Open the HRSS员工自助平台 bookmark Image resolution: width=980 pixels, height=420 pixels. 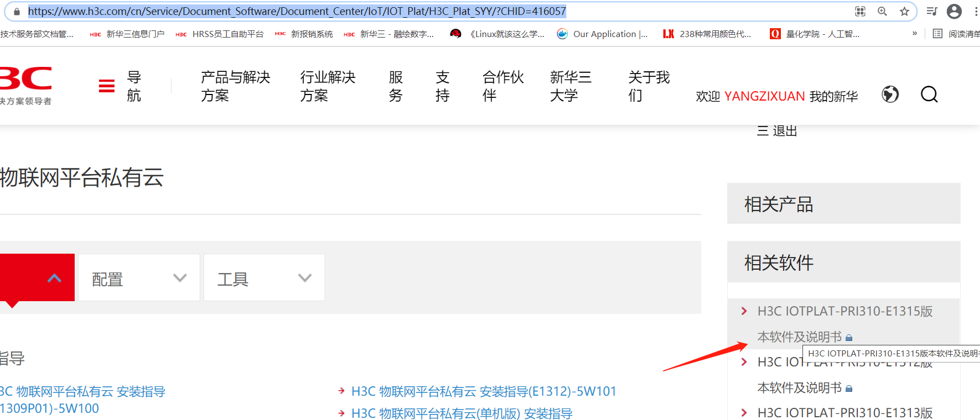220,34
